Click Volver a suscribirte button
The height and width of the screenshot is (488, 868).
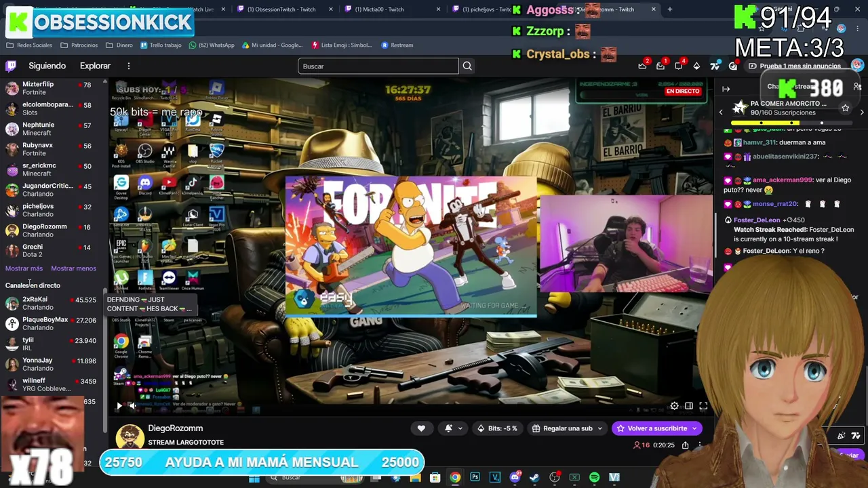point(656,428)
